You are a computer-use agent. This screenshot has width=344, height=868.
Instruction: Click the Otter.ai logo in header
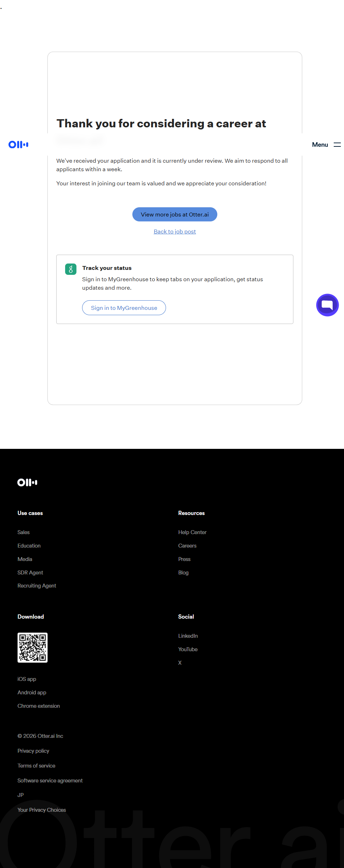pos(18,144)
